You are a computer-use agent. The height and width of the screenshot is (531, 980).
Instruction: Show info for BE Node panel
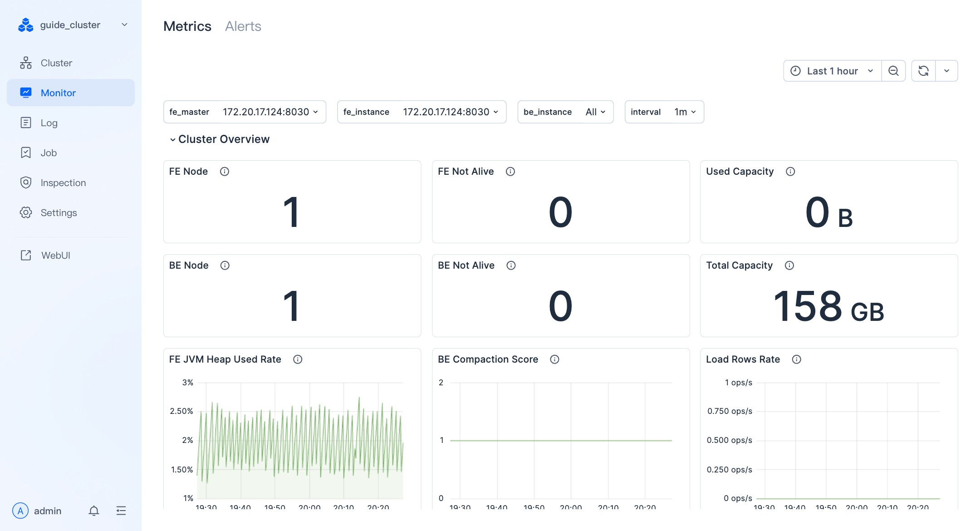coord(225,265)
